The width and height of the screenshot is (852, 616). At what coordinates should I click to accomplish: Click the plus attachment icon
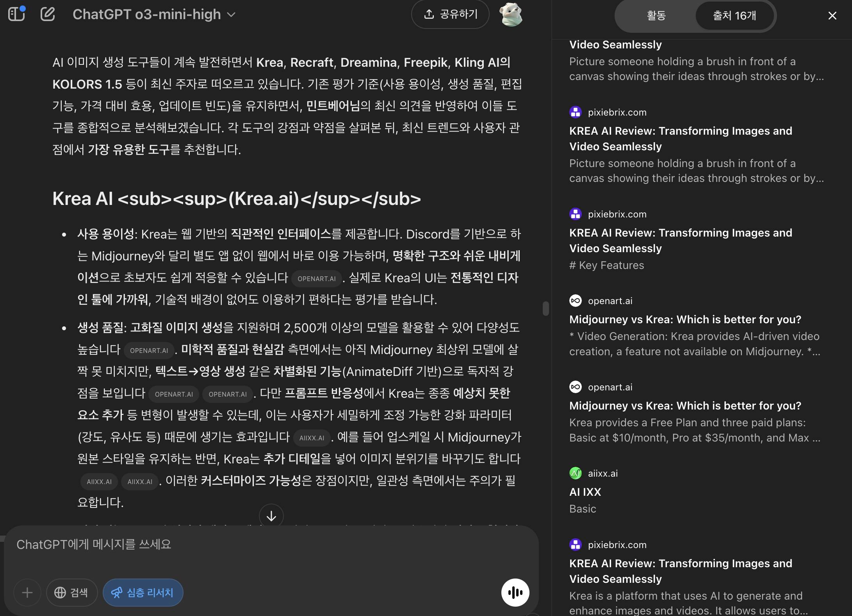(27, 593)
